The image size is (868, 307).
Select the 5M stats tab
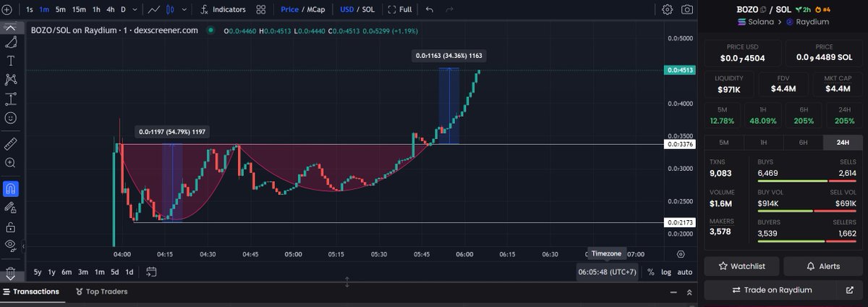[724, 143]
